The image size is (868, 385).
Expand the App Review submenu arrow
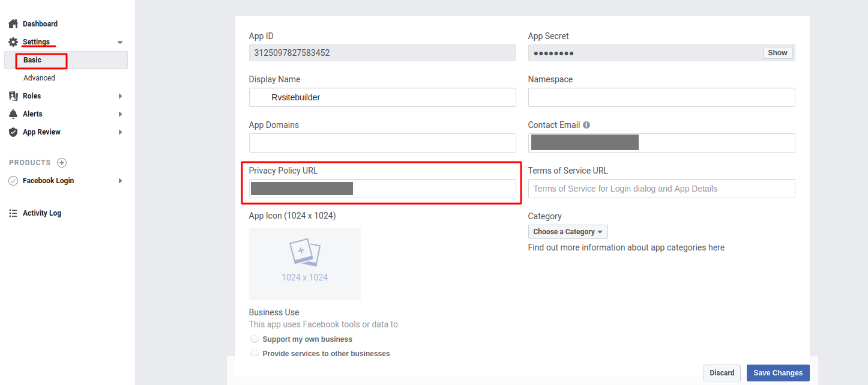tap(120, 132)
